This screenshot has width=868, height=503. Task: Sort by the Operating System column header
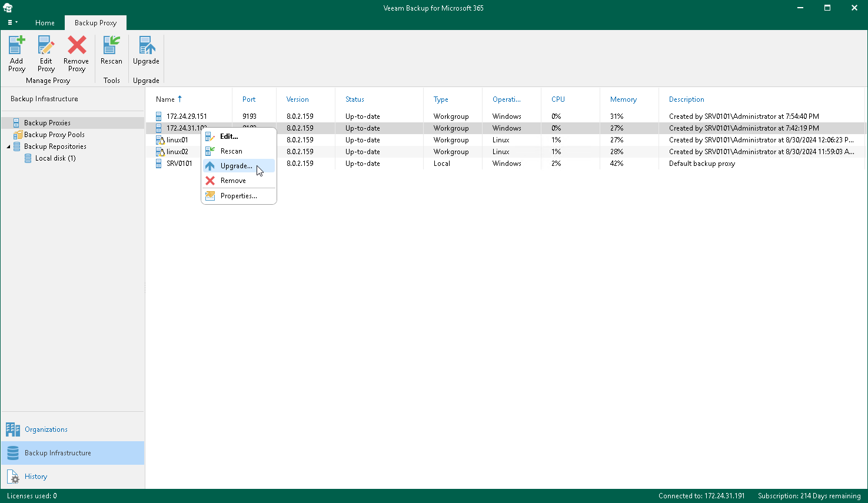click(507, 99)
